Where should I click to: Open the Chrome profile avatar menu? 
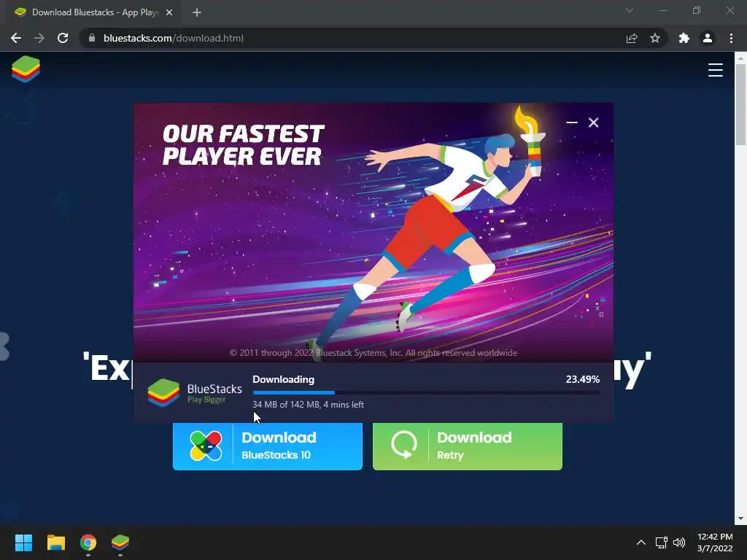pos(708,38)
